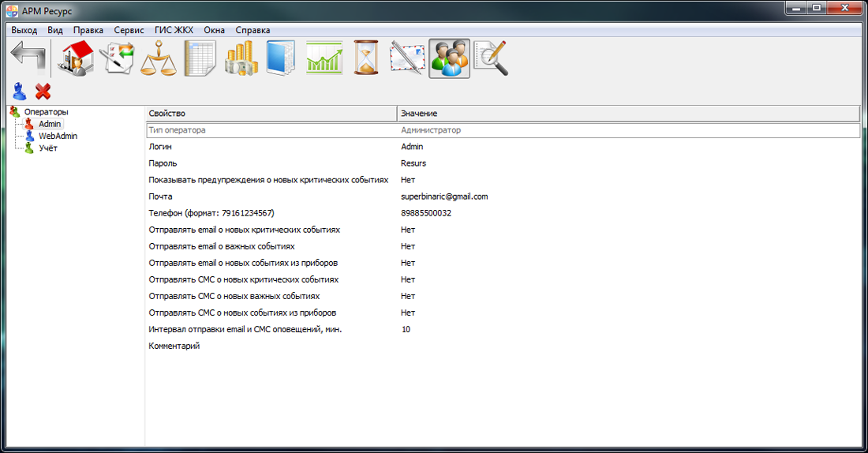
Task: Open the ГИС ЖКХ menu
Action: coord(174,30)
